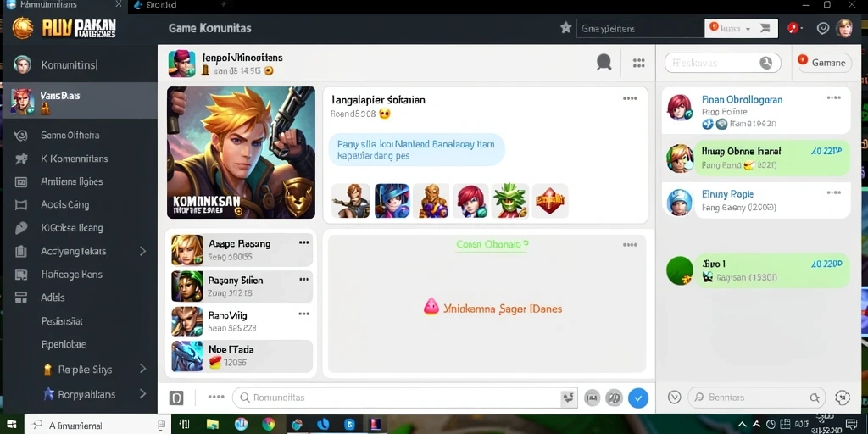This screenshot has height=434, width=868.
Task: Click the Romunoiitas message input field
Action: pyautogui.click(x=406, y=398)
